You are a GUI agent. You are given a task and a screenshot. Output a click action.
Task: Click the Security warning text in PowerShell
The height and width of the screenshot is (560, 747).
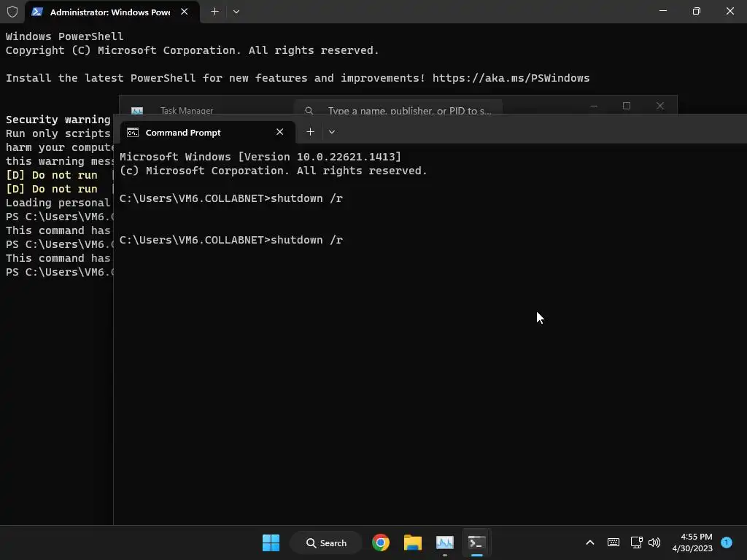click(58, 120)
